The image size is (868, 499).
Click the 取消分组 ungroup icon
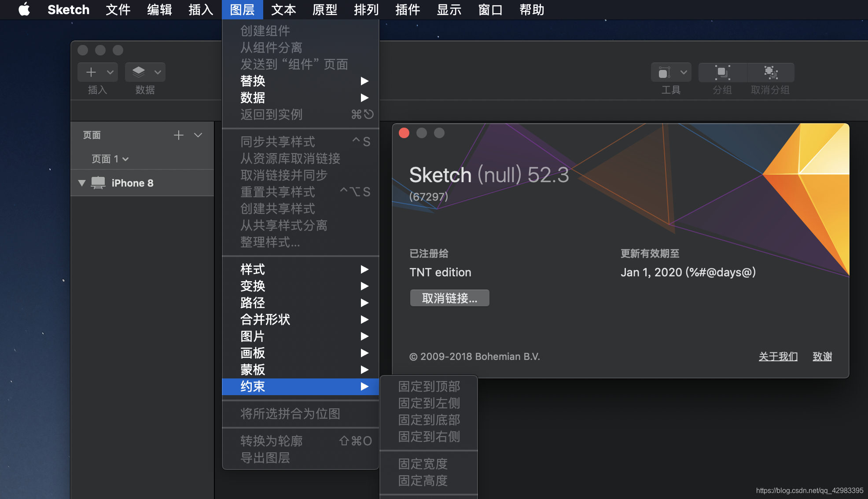click(x=771, y=72)
